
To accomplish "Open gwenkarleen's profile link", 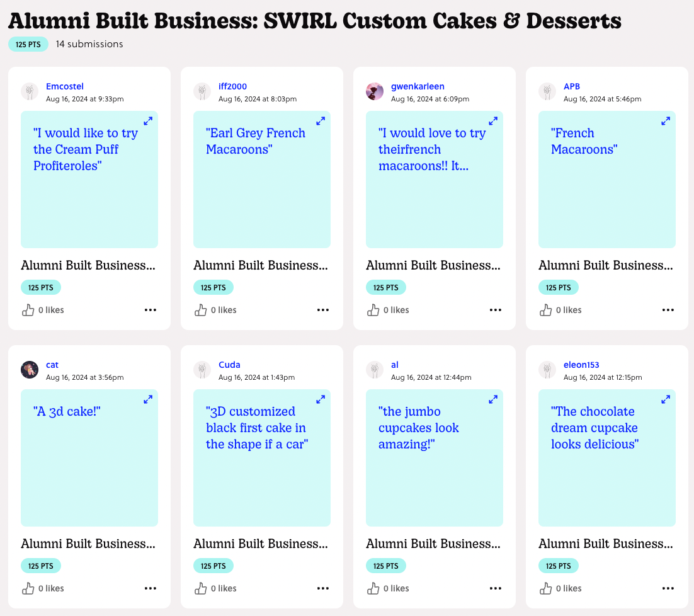I will (418, 86).
